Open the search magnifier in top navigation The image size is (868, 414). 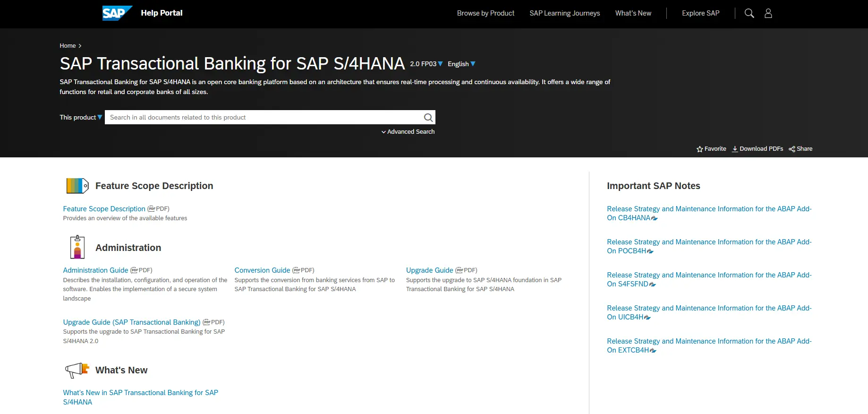click(x=749, y=13)
